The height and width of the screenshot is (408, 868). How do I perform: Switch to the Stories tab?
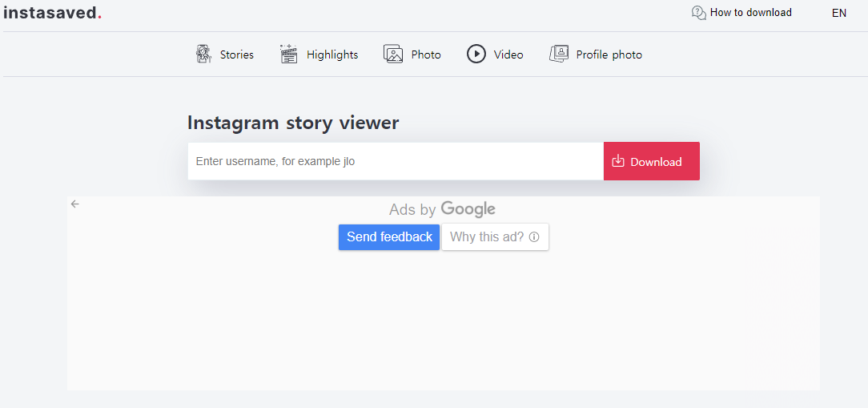pyautogui.click(x=236, y=55)
